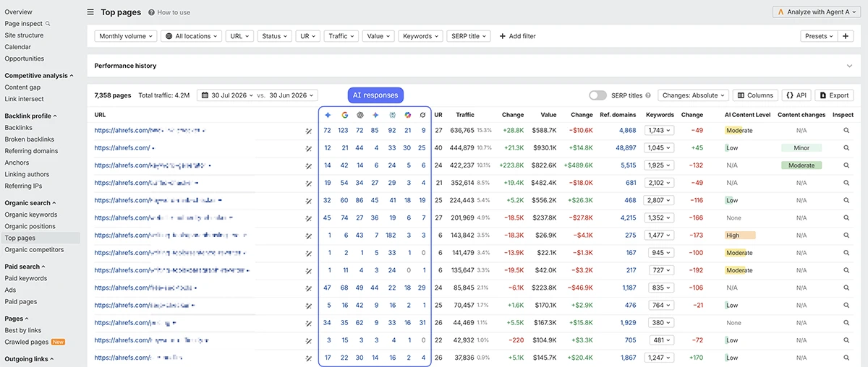Open Overview in the sidebar
Screen dimensions: 868x367
tap(18, 12)
